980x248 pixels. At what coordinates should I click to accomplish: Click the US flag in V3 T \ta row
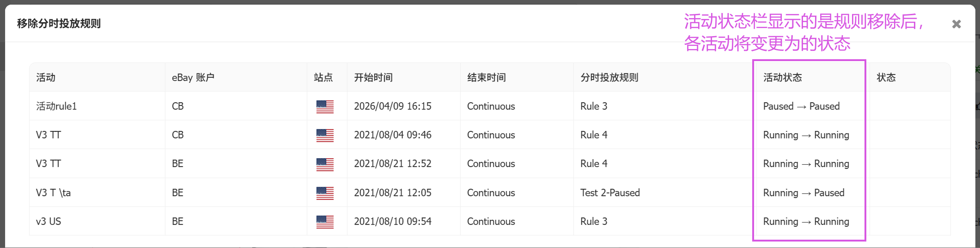(325, 193)
